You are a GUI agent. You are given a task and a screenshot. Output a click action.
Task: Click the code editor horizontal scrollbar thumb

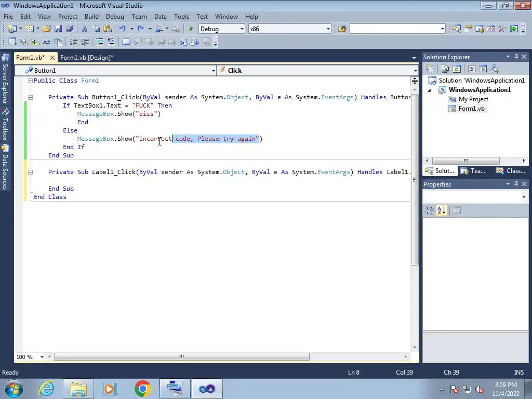[182, 356]
